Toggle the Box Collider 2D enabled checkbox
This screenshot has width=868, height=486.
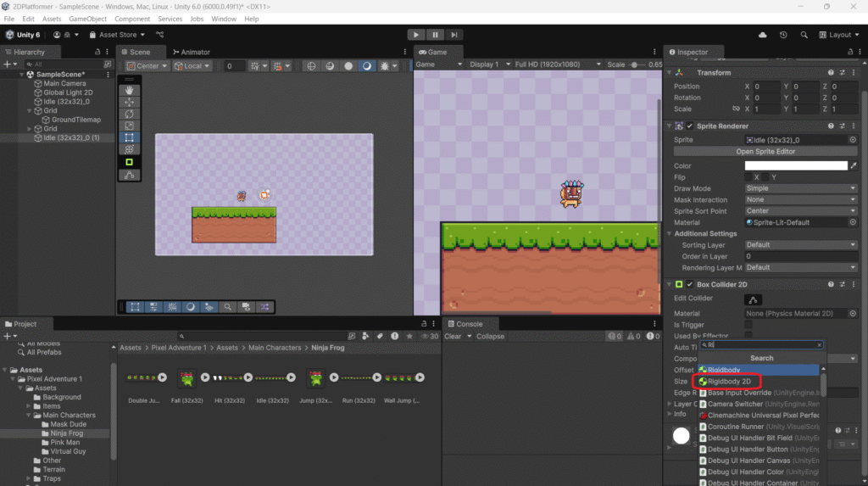(x=690, y=284)
